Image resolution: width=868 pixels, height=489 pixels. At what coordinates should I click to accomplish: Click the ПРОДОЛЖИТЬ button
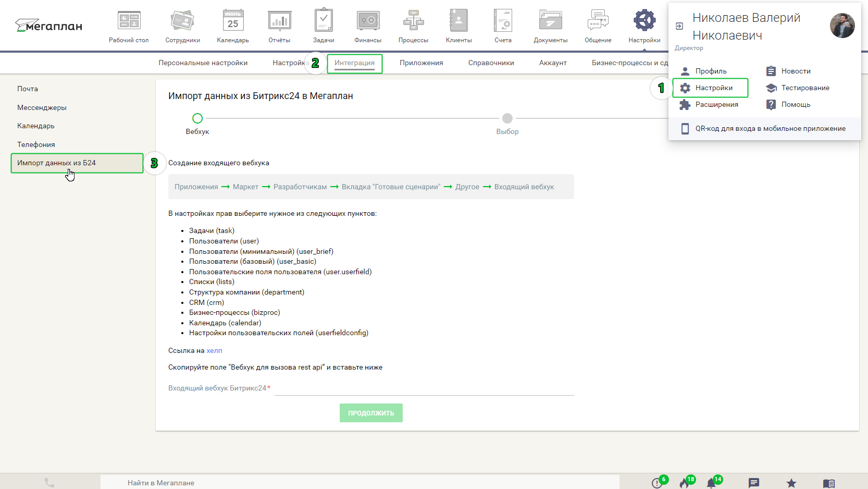(x=371, y=413)
